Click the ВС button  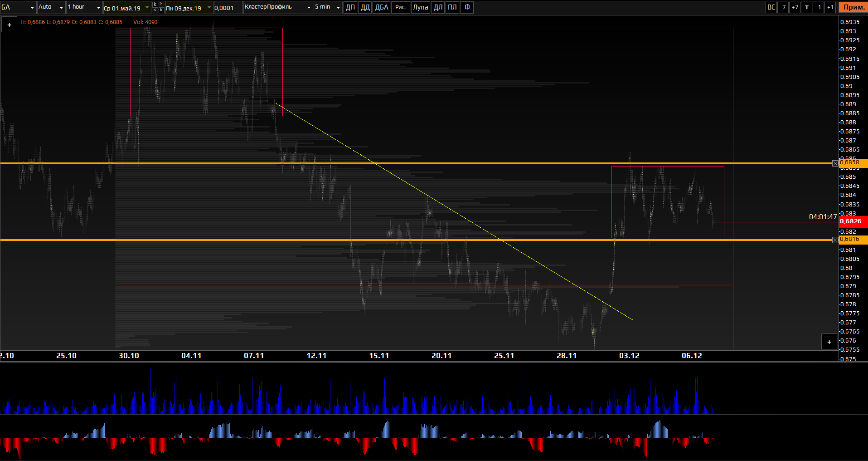pos(771,7)
